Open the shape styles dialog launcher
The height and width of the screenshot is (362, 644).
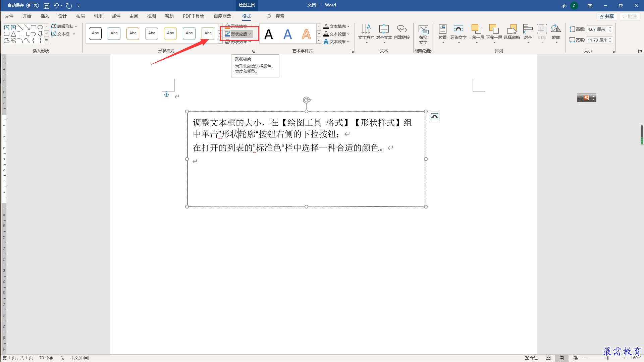(x=254, y=51)
